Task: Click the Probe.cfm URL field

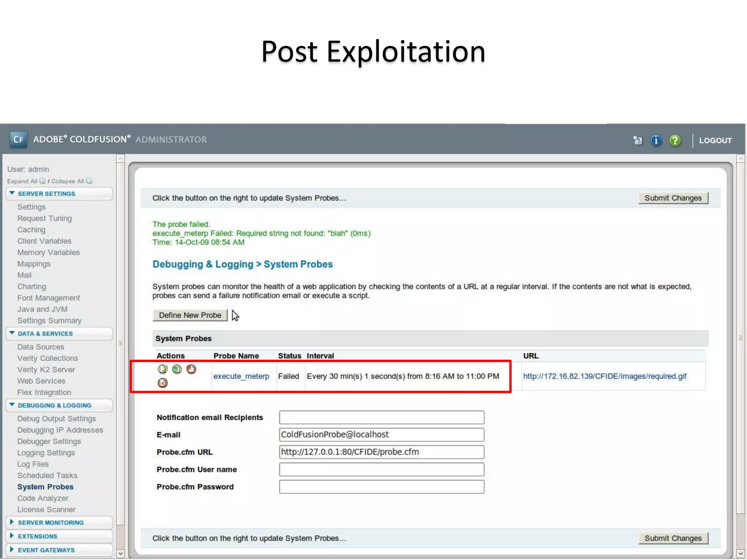Action: click(382, 452)
